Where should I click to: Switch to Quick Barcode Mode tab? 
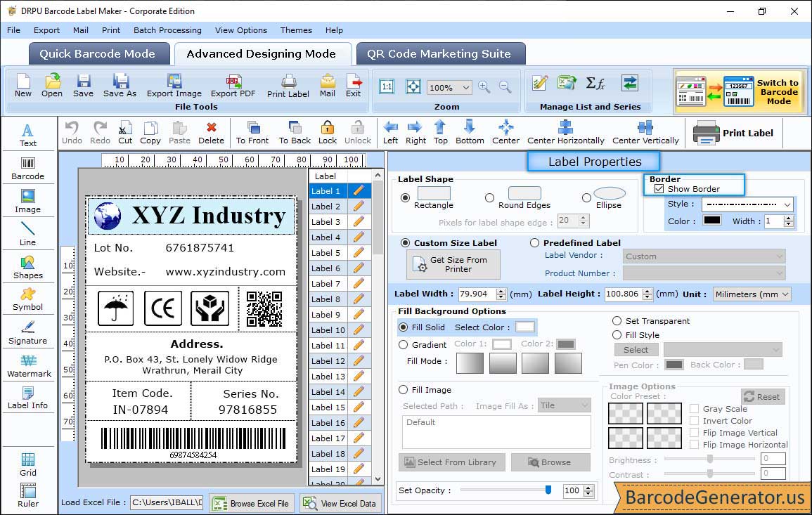(99, 54)
